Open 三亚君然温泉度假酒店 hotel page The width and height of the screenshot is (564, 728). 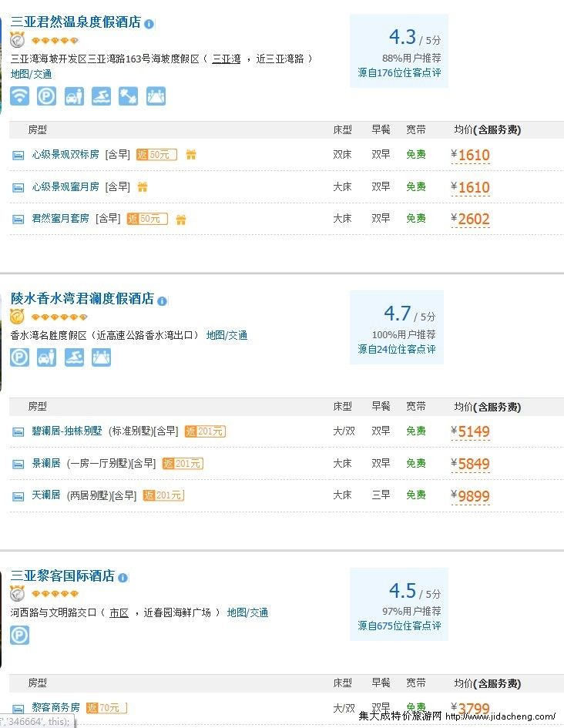click(x=76, y=22)
